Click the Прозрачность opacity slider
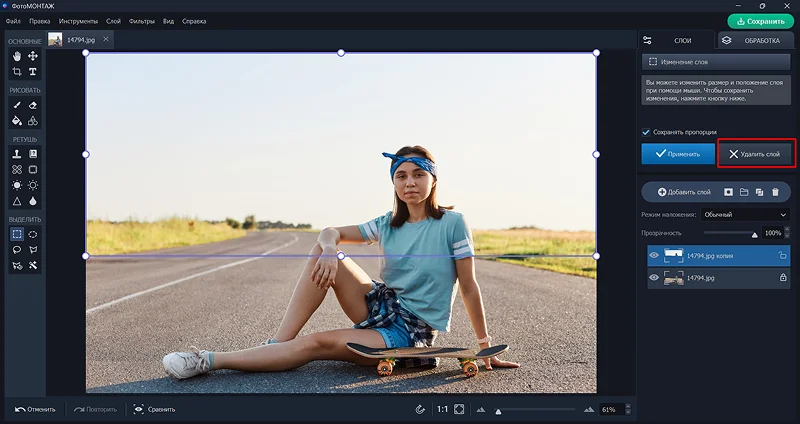The width and height of the screenshot is (800, 424). click(x=731, y=233)
